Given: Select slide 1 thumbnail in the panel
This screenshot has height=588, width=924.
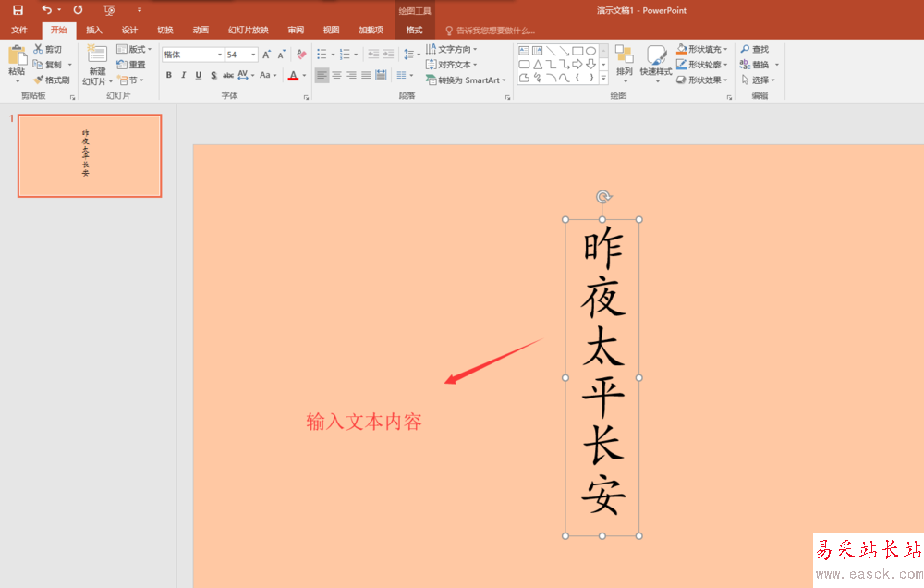Looking at the screenshot, I should tap(90, 155).
